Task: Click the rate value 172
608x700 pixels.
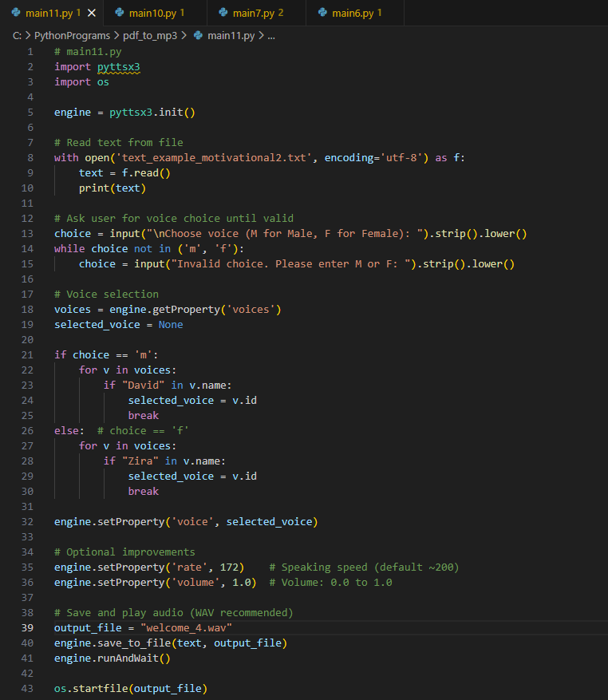Action: [x=229, y=567]
